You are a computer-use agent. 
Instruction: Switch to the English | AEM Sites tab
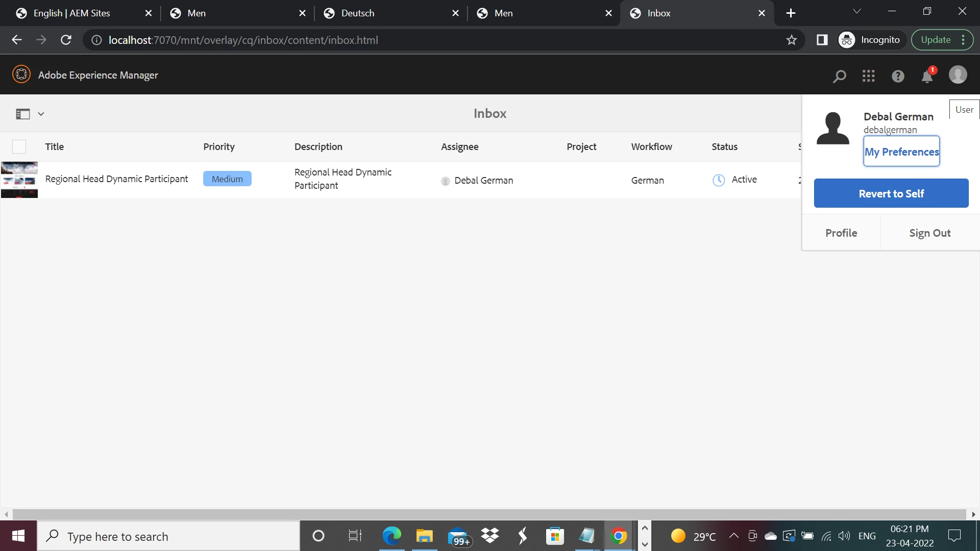71,13
